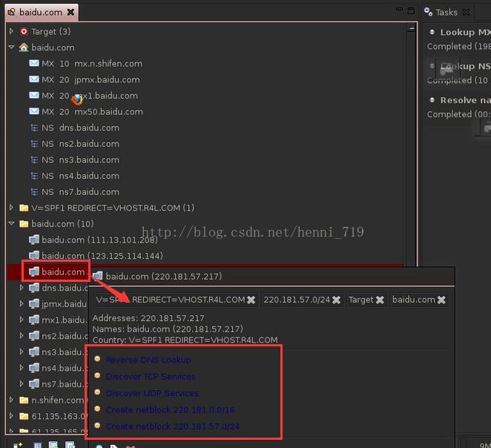The width and height of the screenshot is (491, 448).
Task: Click Create netblock 220.181.57.0/24 link
Action: 173,426
